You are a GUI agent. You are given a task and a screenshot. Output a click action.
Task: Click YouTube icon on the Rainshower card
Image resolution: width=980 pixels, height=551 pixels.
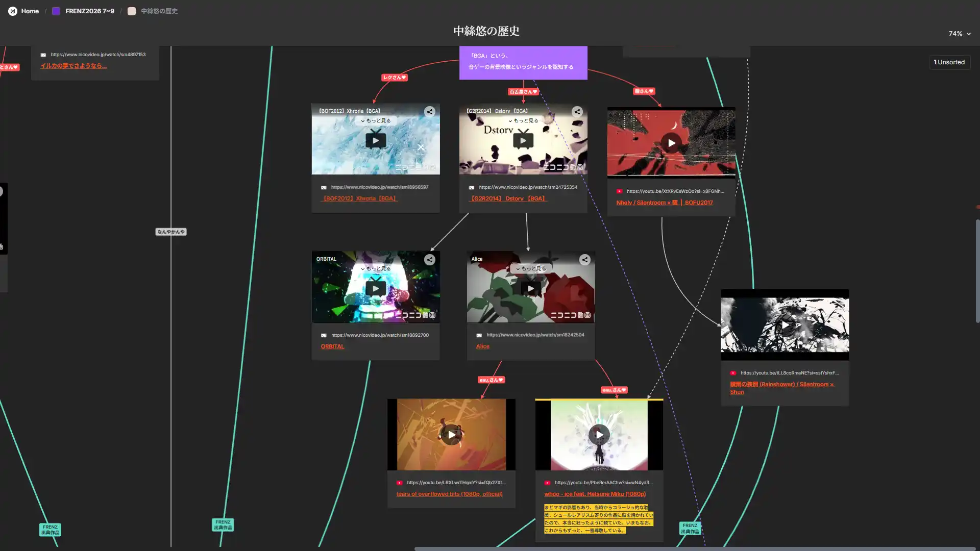coord(733,373)
